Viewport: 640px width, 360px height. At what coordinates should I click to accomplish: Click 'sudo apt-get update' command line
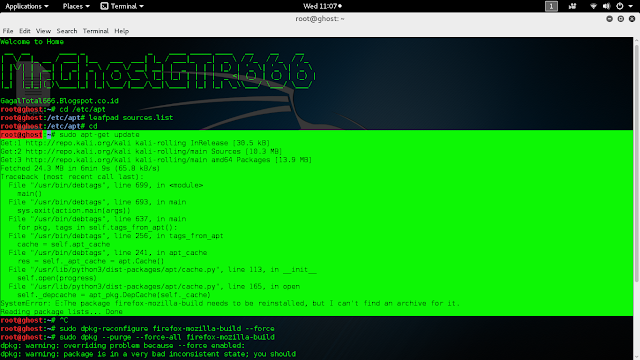point(99,135)
